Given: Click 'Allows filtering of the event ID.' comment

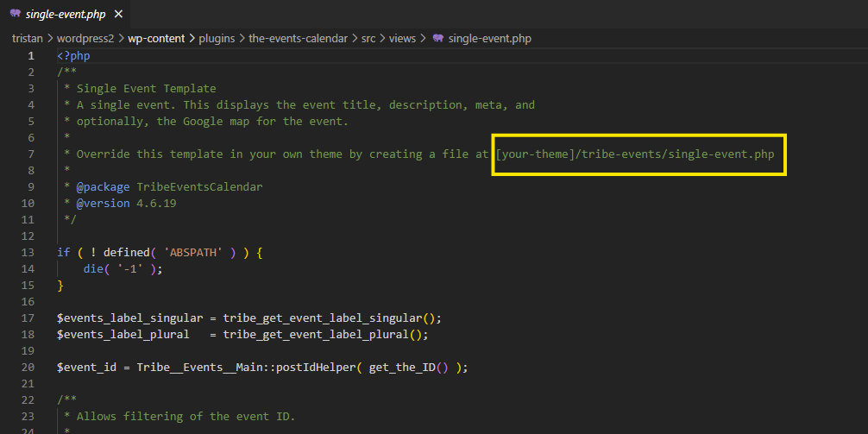Looking at the screenshot, I should click(x=186, y=416).
